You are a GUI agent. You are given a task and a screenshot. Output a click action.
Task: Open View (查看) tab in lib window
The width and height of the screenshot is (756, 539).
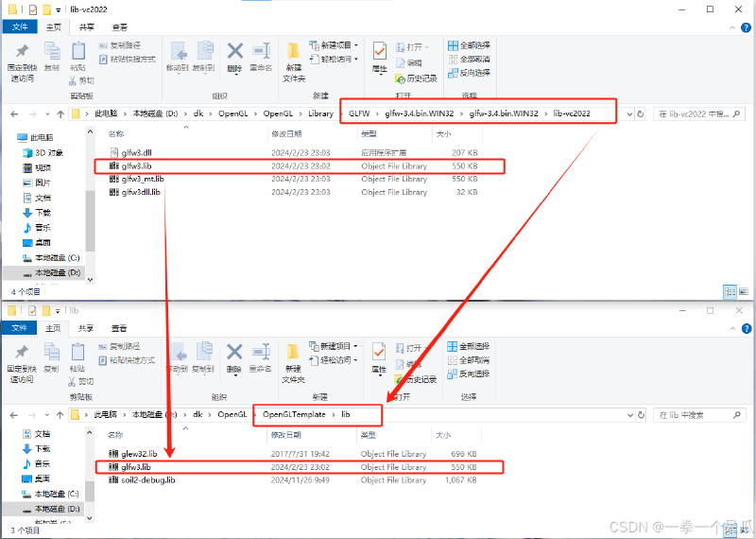tap(119, 328)
